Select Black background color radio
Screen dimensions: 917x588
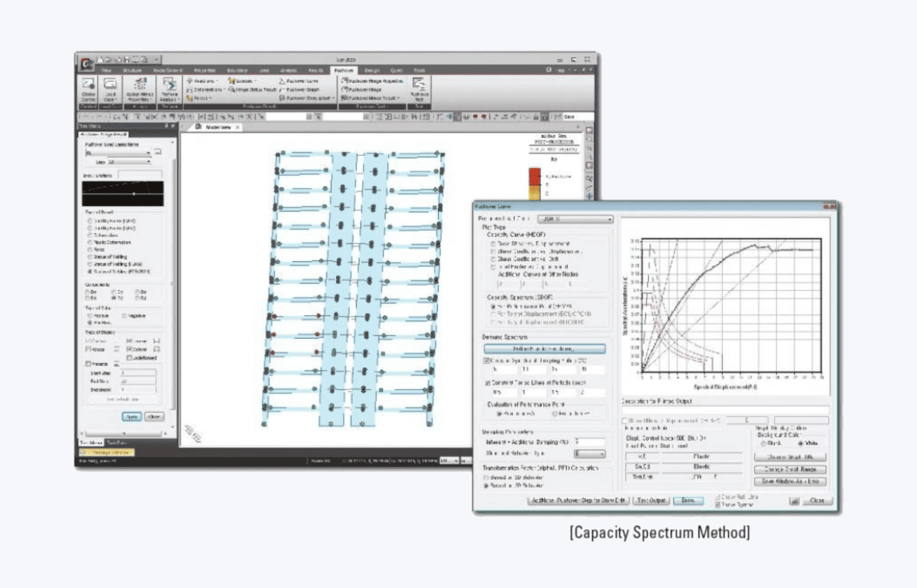pyautogui.click(x=763, y=443)
